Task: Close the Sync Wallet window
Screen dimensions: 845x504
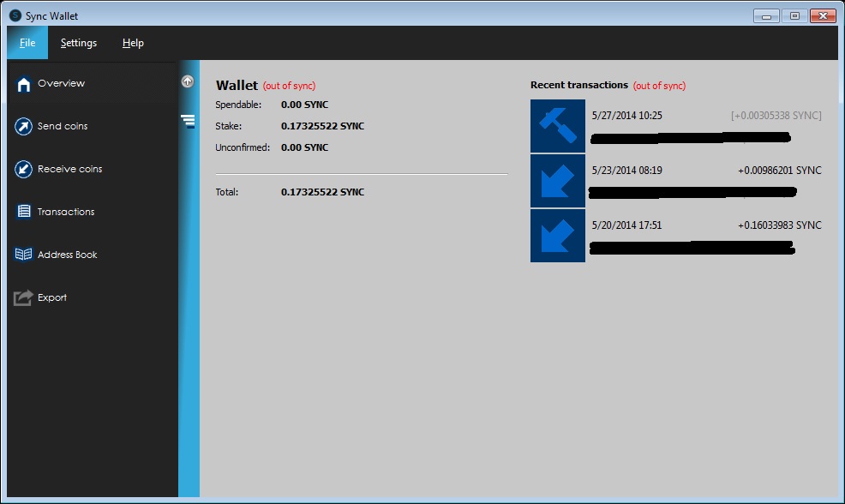Action: tap(823, 16)
